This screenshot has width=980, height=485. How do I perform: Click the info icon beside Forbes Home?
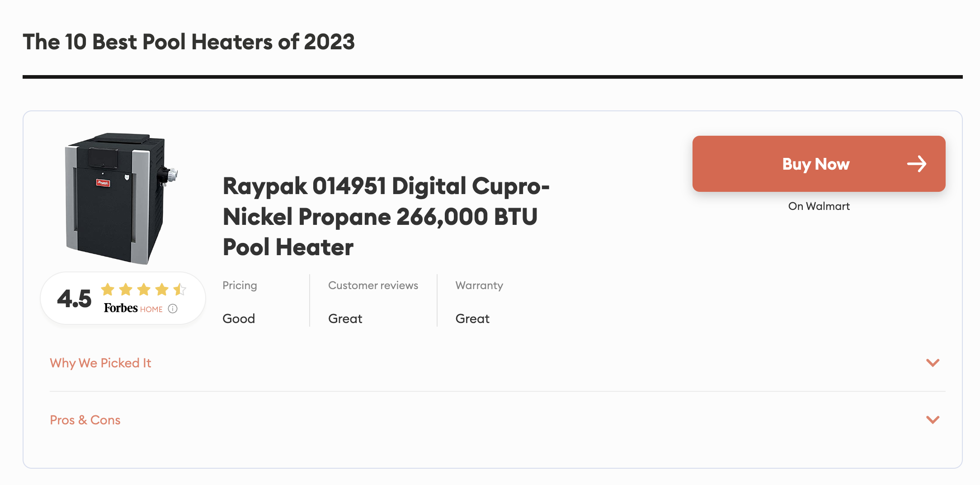tap(173, 309)
